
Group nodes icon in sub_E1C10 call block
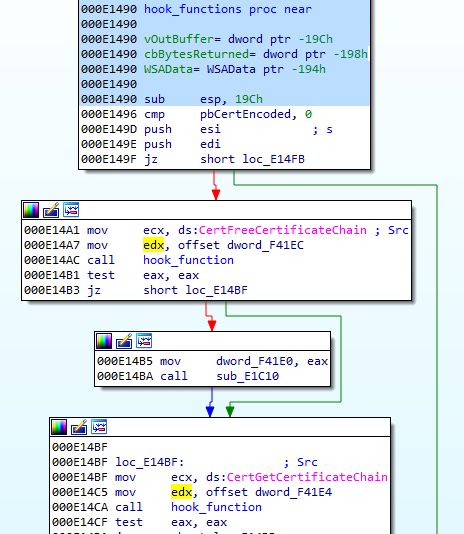tap(144, 341)
